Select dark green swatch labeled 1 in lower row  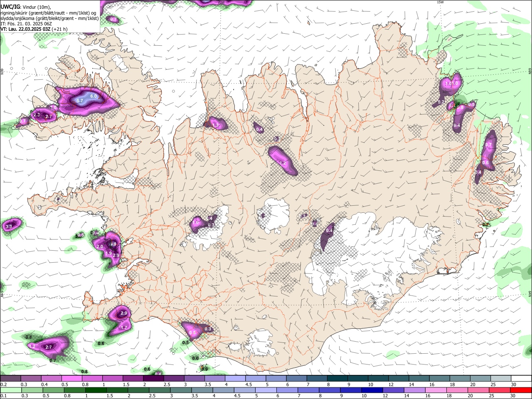coord(96,390)
